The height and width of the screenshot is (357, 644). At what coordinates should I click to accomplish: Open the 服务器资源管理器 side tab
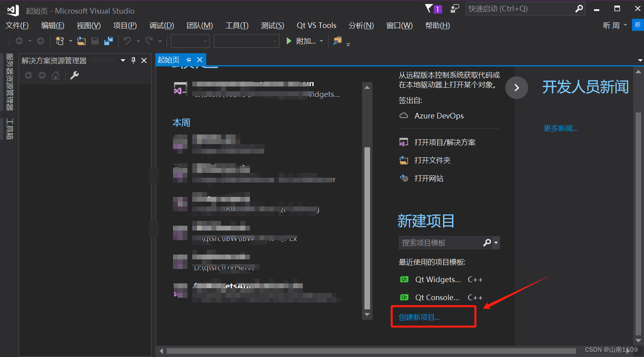pyautogui.click(x=10, y=82)
